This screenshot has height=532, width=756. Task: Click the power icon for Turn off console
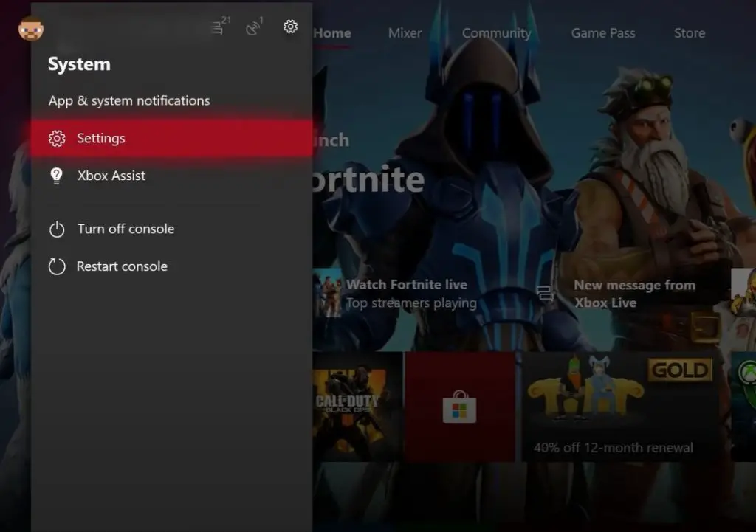pos(57,229)
